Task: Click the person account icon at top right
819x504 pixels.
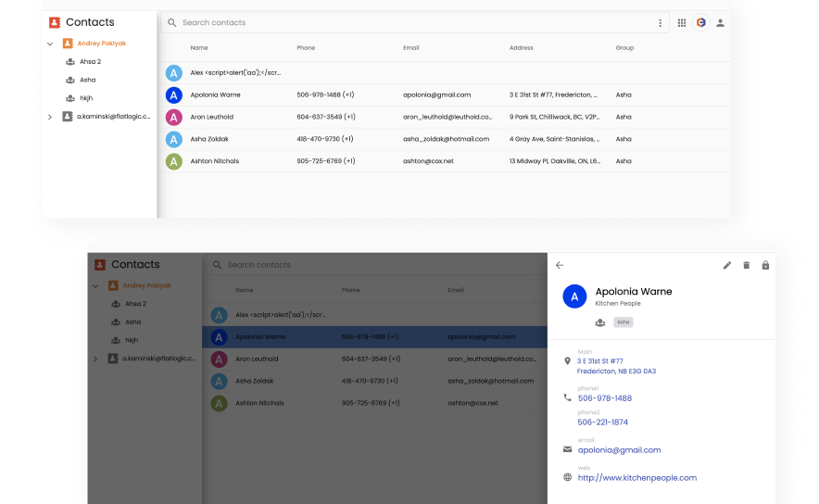Action: point(721,22)
